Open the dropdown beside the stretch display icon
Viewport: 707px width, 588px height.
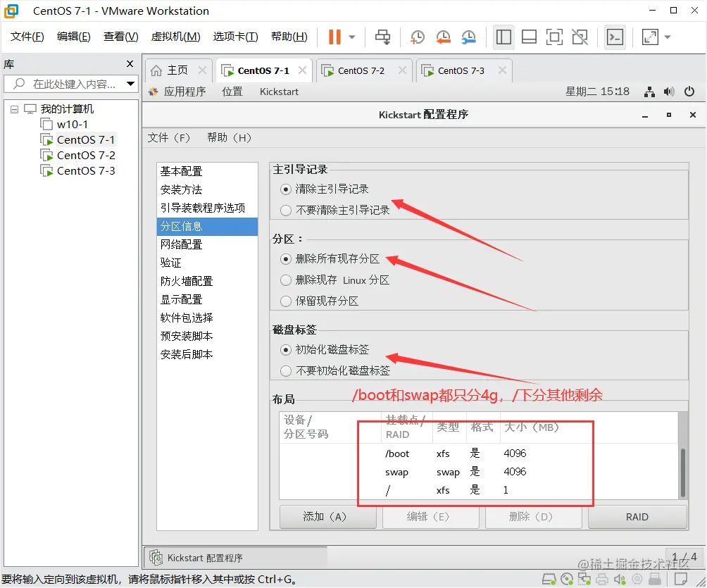click(x=668, y=37)
